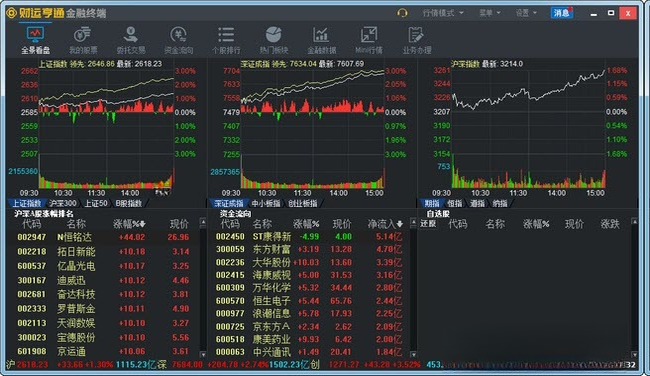This screenshot has width=650, height=376.
Task: Click scroll-up arrow of 自选股 list
Action: (634, 222)
